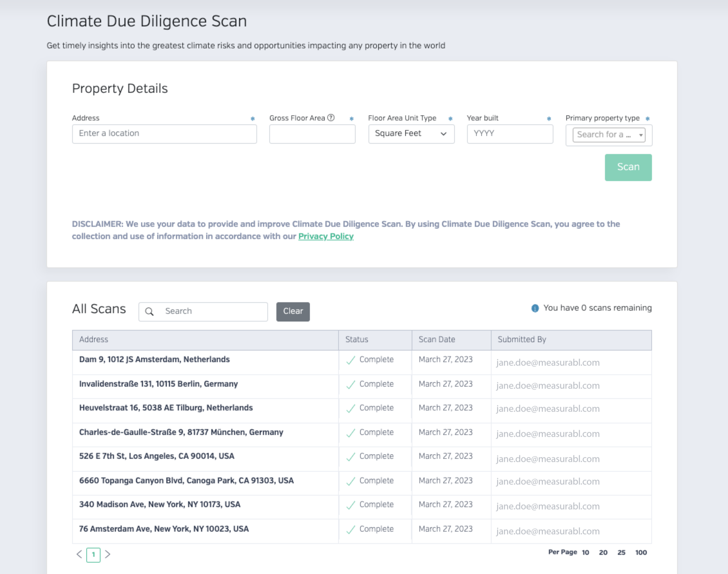Click the Complete checkmark for Invalidenstraße 131 Berlin

[x=351, y=384]
